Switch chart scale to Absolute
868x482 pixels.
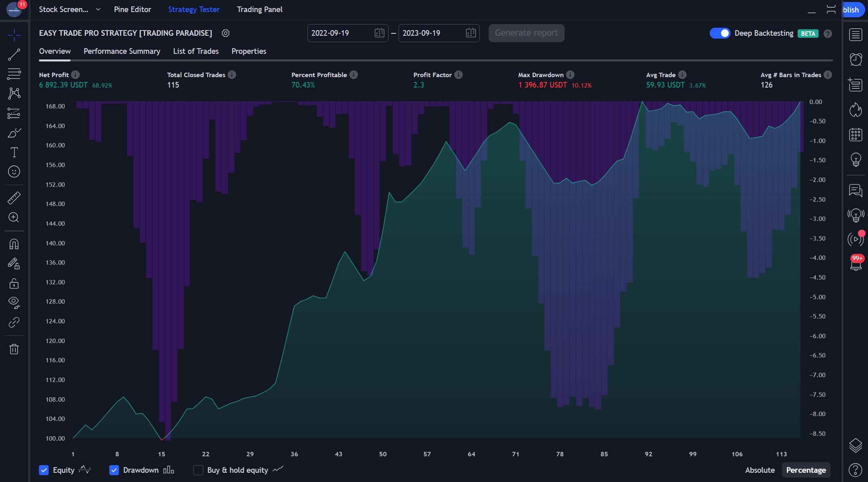(x=759, y=470)
